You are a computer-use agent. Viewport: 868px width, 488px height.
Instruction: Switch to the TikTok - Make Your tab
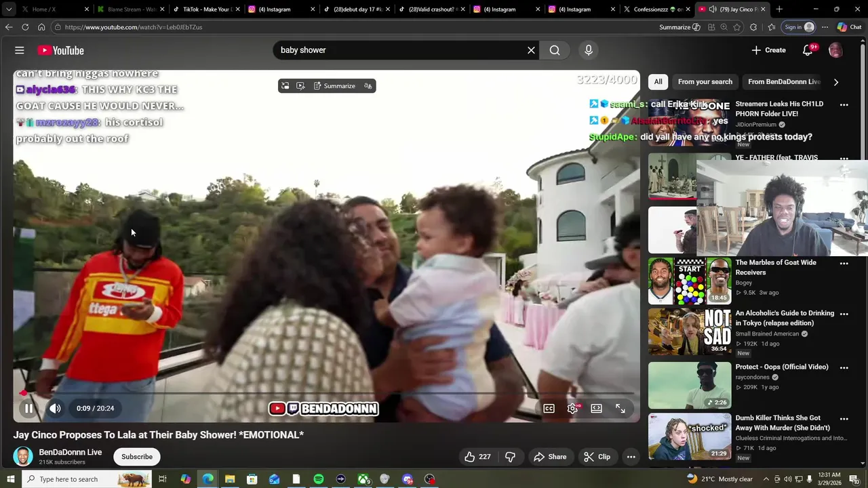click(205, 9)
